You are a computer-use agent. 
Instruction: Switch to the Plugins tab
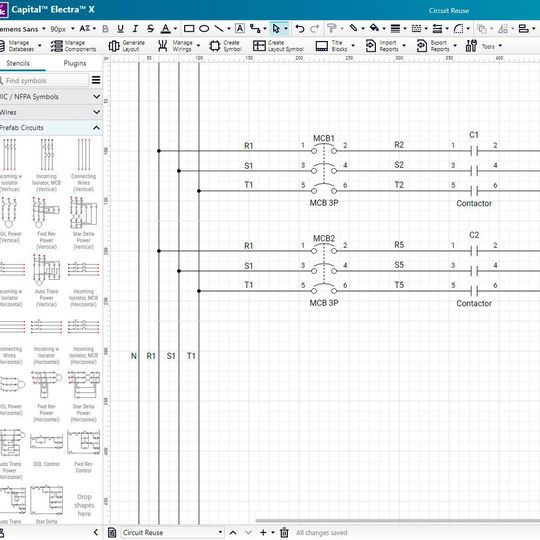(x=75, y=63)
